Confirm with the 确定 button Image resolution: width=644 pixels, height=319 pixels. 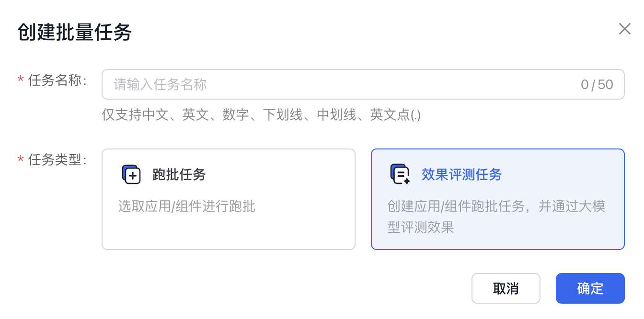pos(590,288)
